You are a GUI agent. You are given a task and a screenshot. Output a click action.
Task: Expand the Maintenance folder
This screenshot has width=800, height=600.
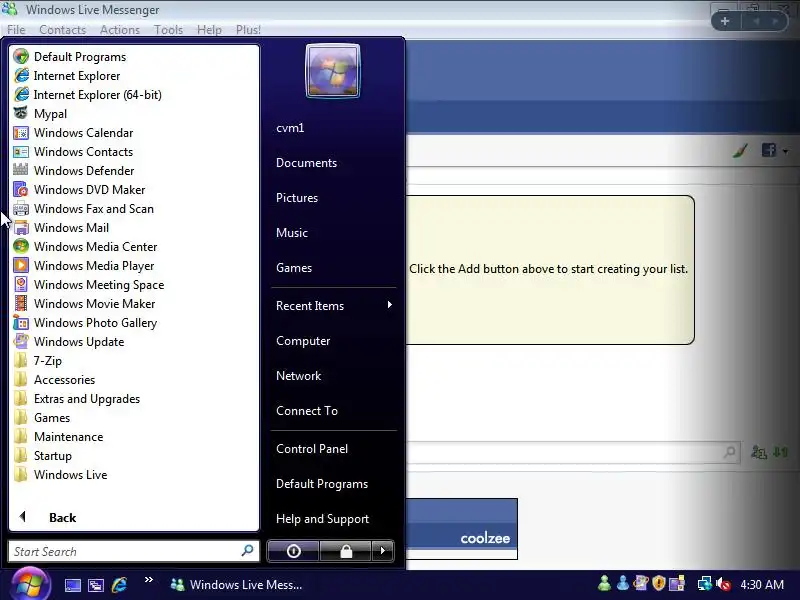click(59, 437)
